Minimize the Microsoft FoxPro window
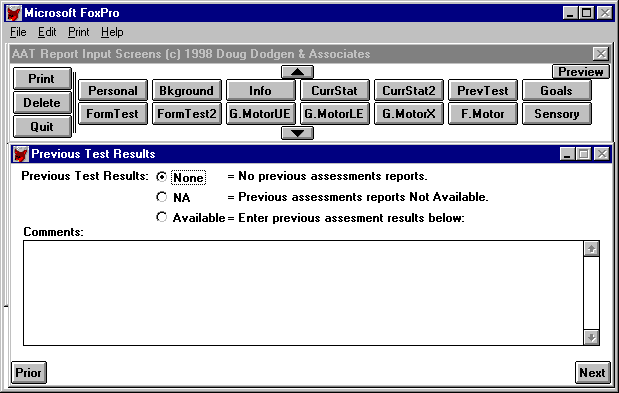Screen dimensions: 619x393 coord(570,13)
